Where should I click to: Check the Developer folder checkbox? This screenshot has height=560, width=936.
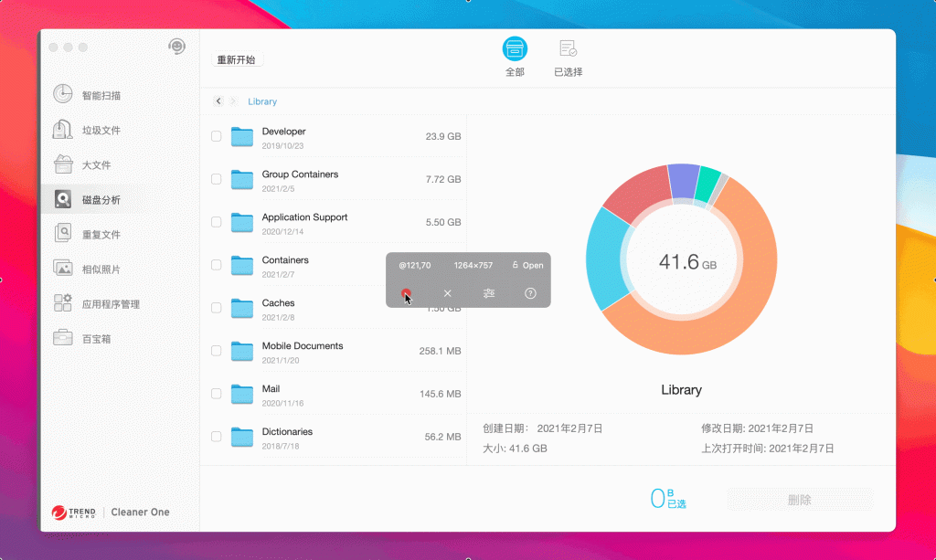217,136
